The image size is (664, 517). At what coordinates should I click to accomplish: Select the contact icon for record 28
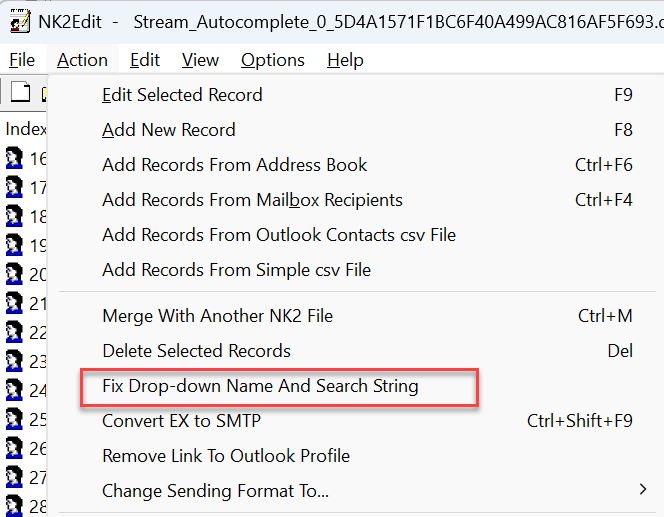click(14, 506)
